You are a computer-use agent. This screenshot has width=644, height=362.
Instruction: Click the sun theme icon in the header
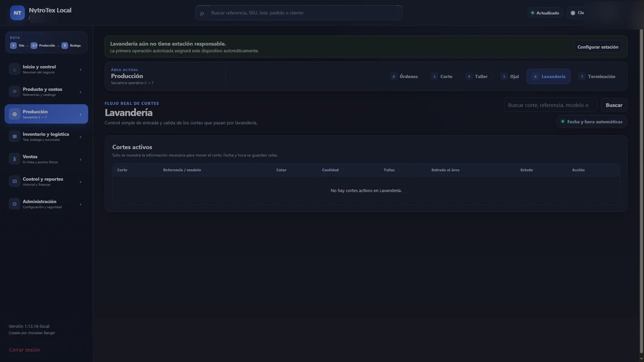point(573,13)
